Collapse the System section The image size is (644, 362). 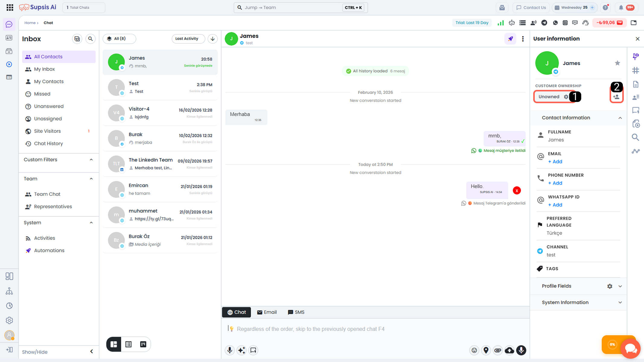point(91,223)
